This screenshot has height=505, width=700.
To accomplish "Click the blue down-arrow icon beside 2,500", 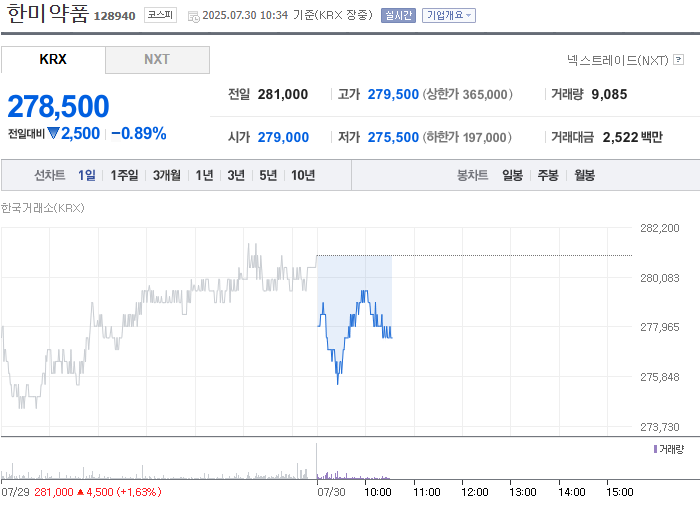I will pyautogui.click(x=53, y=133).
